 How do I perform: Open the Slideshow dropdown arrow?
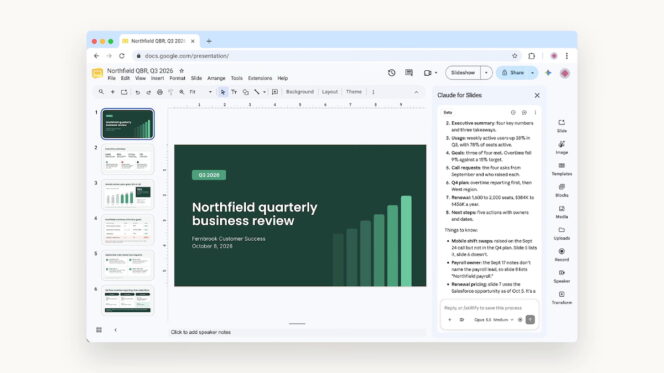click(x=486, y=73)
